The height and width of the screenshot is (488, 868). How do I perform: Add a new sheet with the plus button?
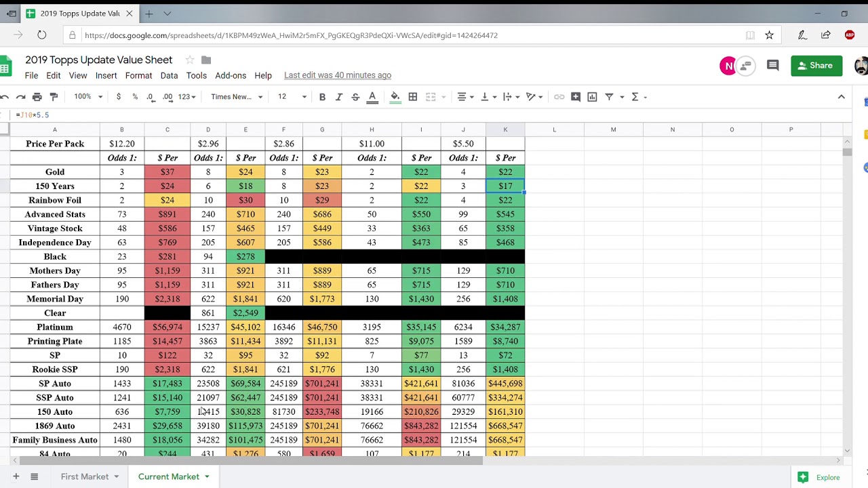coord(16,476)
